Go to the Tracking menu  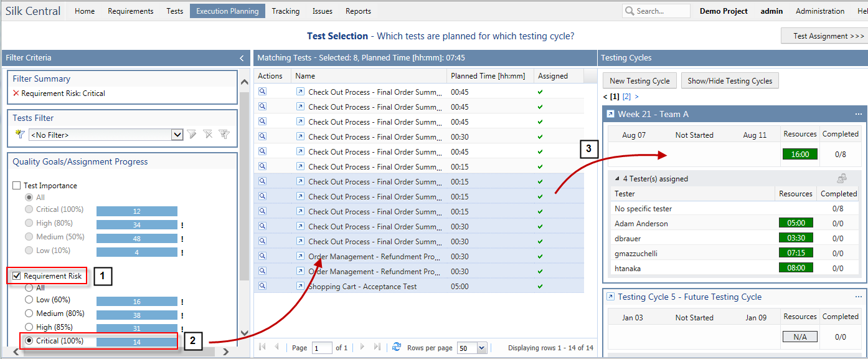[285, 11]
